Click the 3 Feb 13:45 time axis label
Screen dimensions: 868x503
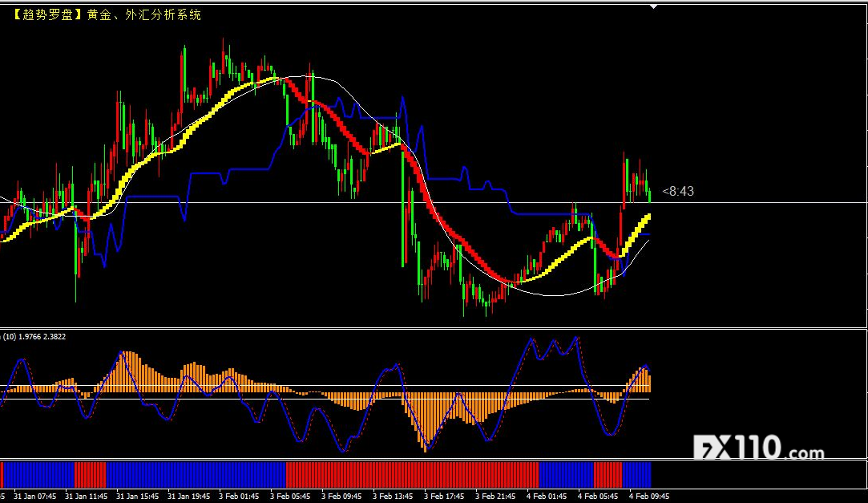click(x=393, y=496)
